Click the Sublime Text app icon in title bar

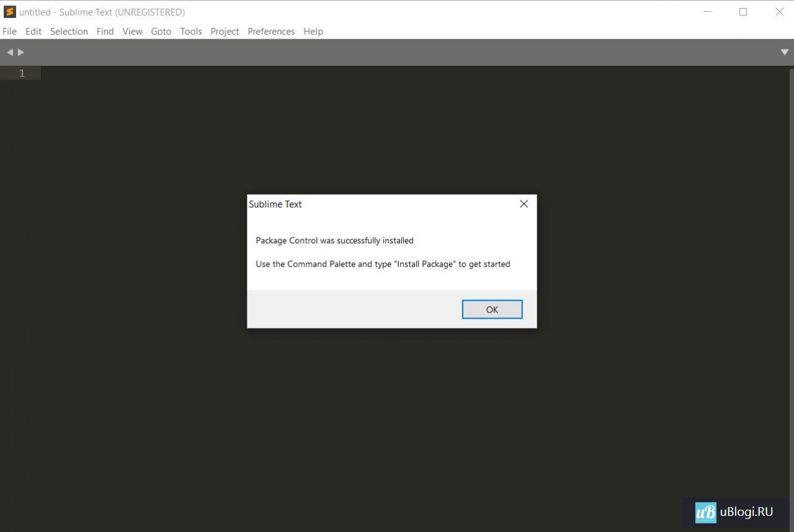pos(9,12)
